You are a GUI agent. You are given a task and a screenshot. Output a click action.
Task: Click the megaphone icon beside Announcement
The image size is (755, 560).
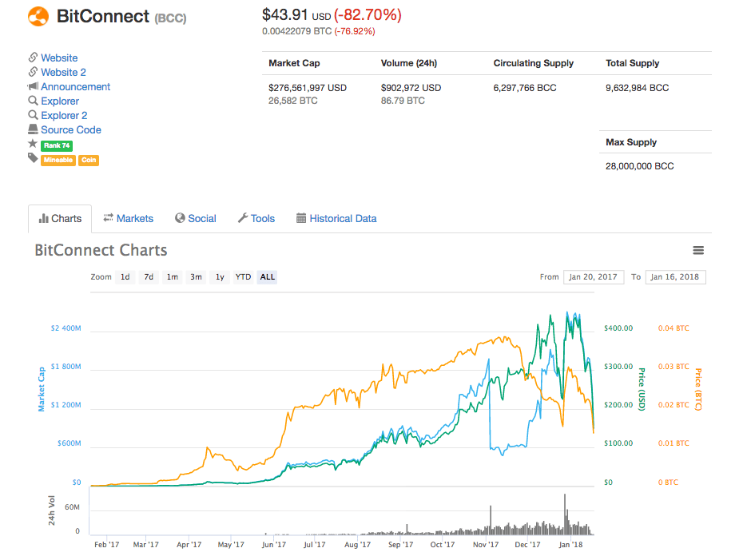pyautogui.click(x=33, y=86)
